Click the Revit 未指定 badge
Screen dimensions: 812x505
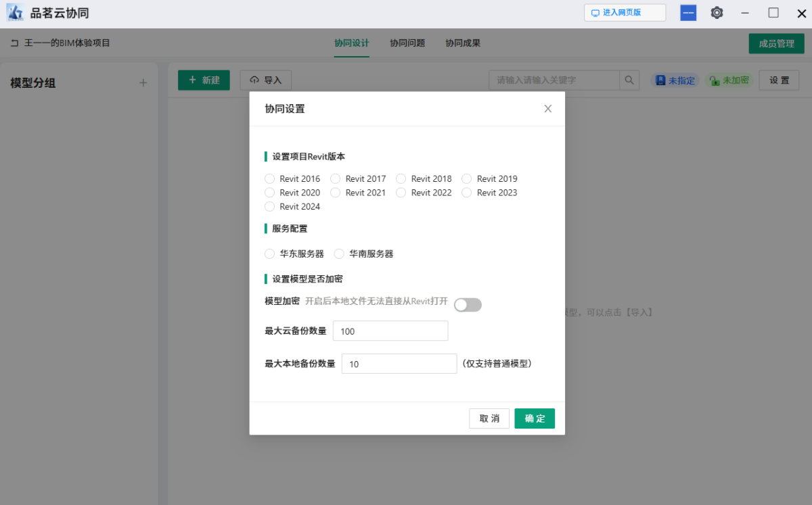point(675,80)
